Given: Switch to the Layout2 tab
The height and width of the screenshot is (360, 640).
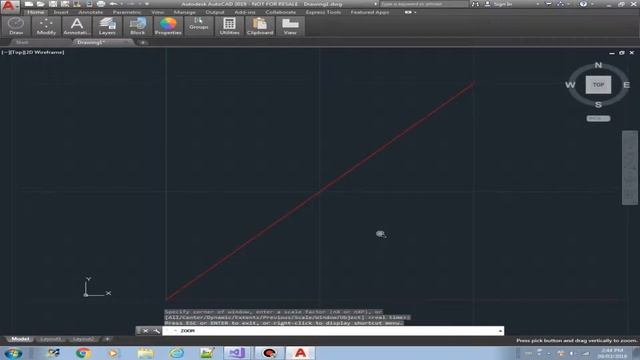Looking at the screenshot, I should click(x=83, y=339).
